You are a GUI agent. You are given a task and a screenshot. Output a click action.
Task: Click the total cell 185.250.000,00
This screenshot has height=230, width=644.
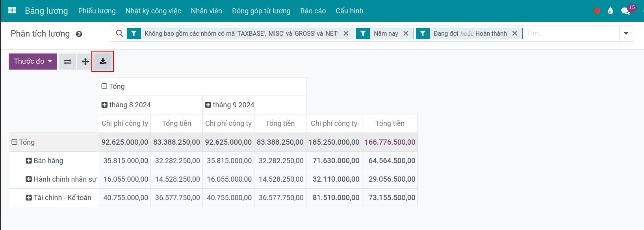[x=334, y=142]
